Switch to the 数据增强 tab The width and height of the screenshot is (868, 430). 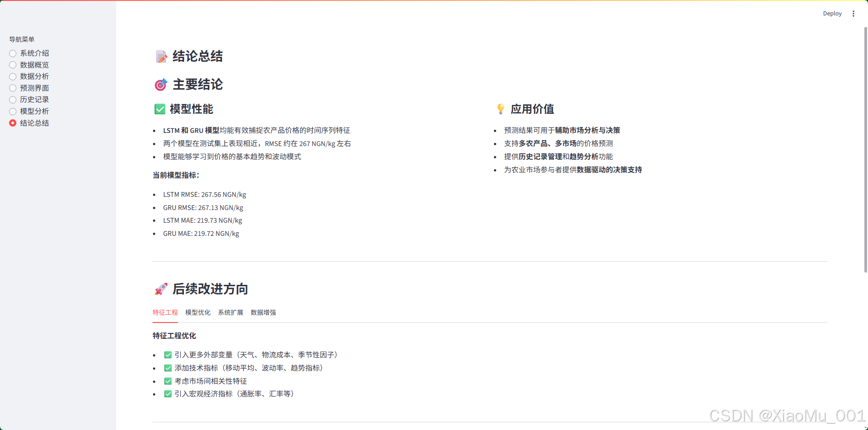pos(263,313)
